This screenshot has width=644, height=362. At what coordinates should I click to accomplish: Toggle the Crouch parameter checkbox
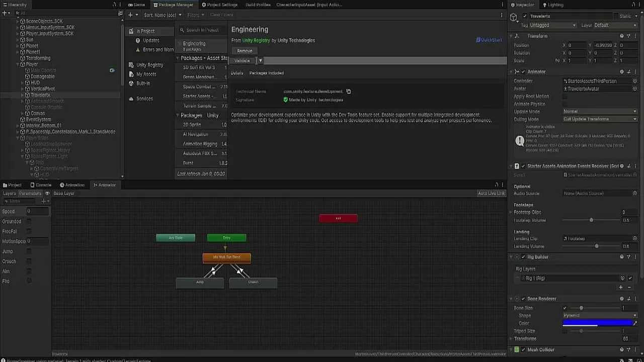[29, 261]
